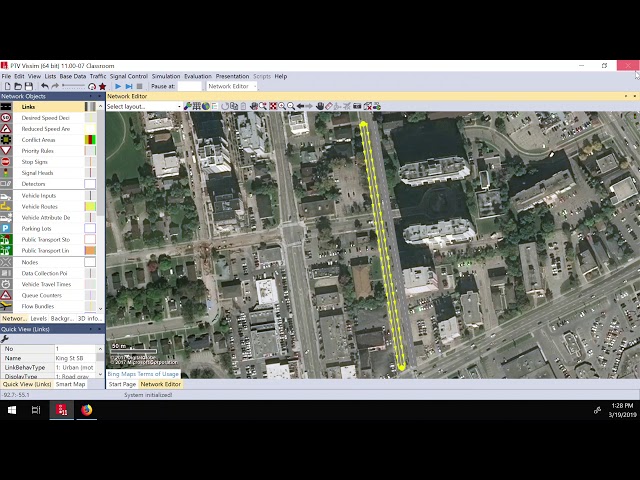
Task: Click Quick View list scroll-down arrow
Action: pyautogui.click(x=100, y=374)
